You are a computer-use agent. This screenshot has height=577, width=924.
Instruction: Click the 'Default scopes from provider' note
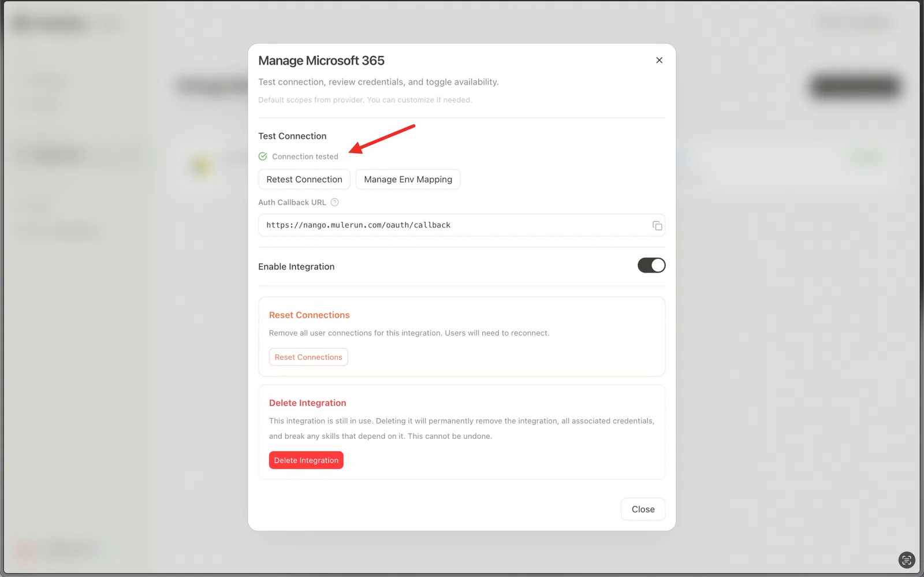tap(365, 100)
